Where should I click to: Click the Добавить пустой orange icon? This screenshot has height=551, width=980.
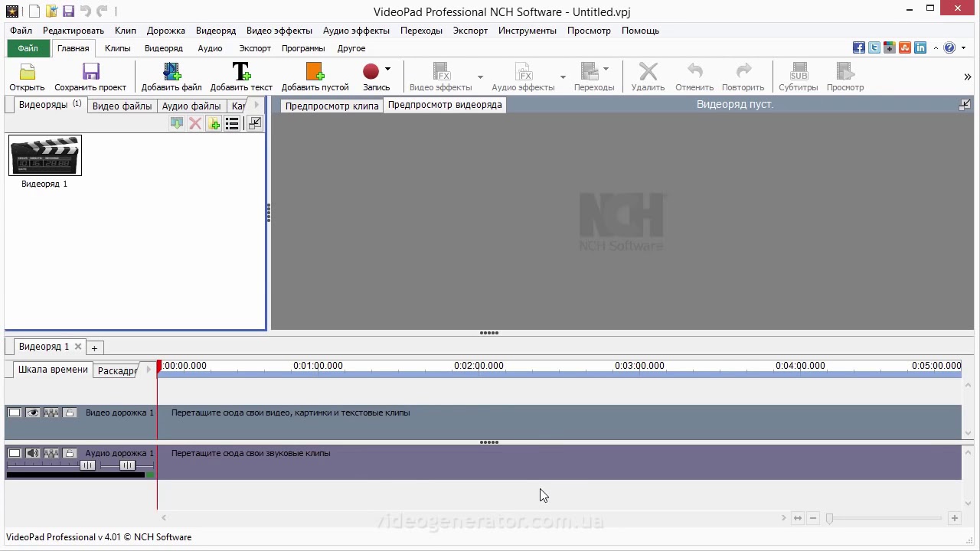coord(315,72)
